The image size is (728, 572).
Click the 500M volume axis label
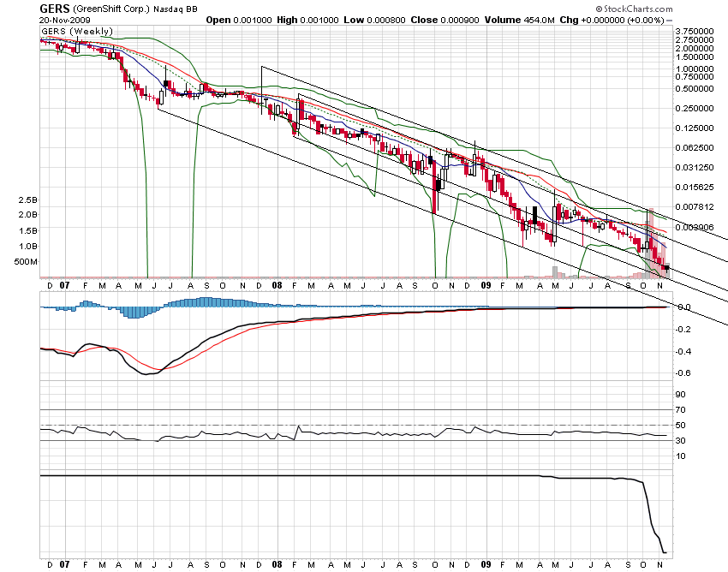26,262
